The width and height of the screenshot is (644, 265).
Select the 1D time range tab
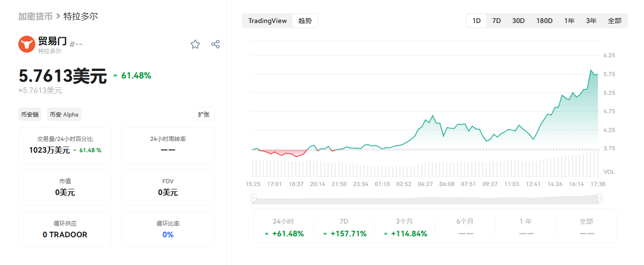point(477,21)
